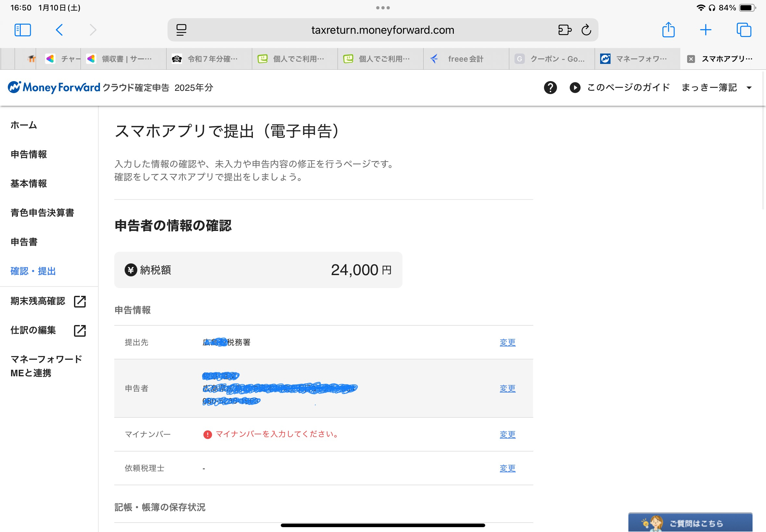Screen dimensions: 766x532
Task: Switch to the freee会計 tab
Action: (x=466, y=59)
